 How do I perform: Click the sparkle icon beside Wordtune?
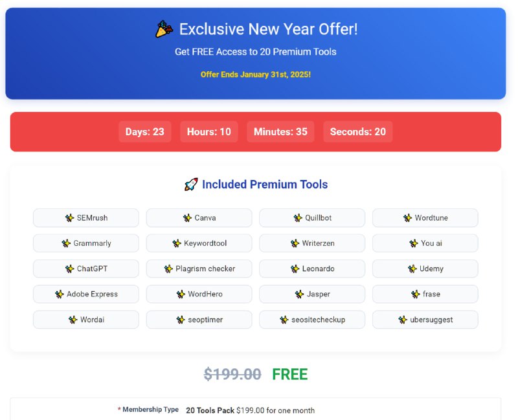coord(408,218)
